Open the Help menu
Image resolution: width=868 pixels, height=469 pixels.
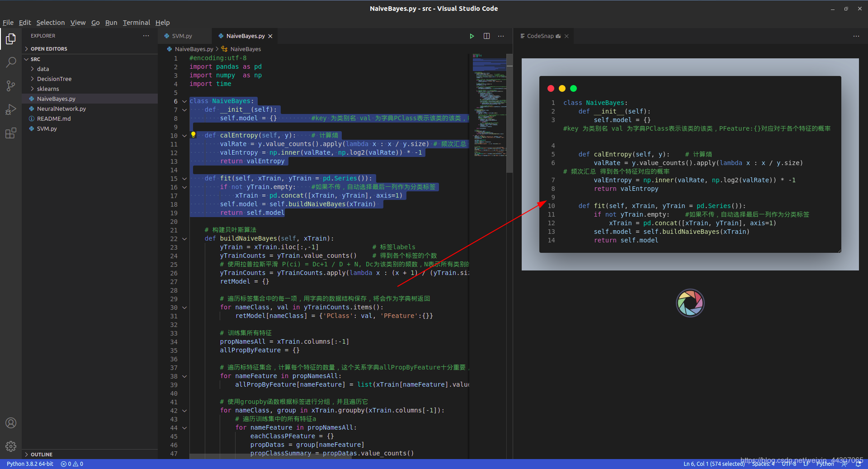pos(162,23)
